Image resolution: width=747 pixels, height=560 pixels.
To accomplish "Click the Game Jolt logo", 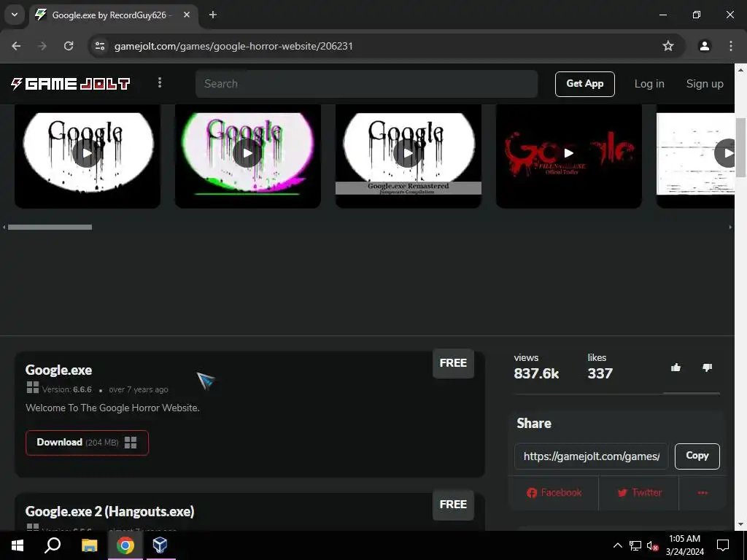I will coord(71,84).
